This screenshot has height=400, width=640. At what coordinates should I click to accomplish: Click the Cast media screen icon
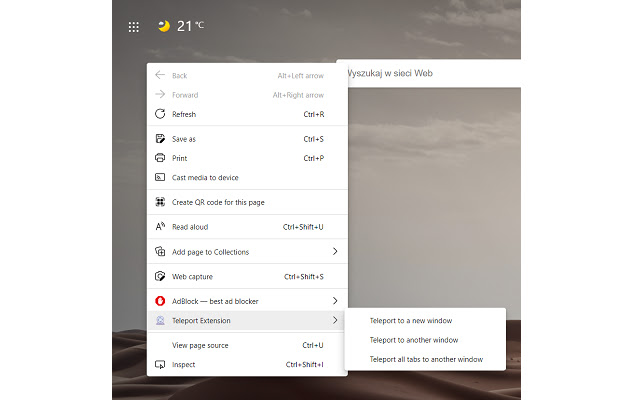160,177
